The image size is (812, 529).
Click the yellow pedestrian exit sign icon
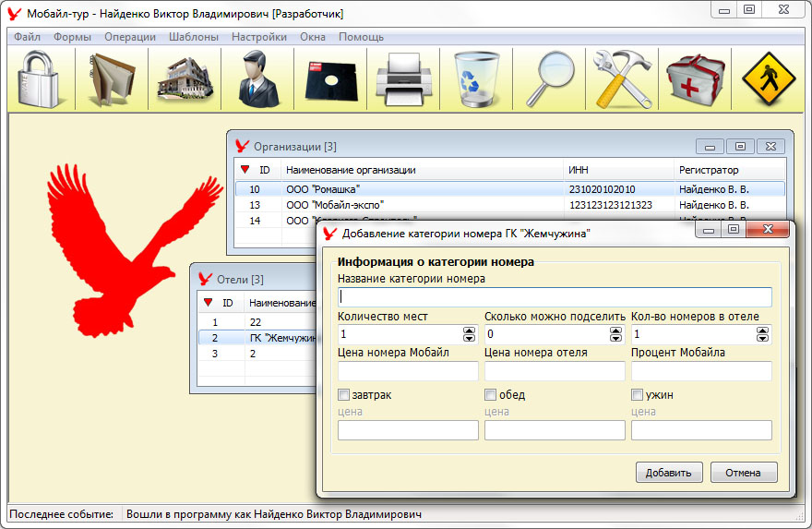pyautogui.click(x=768, y=79)
